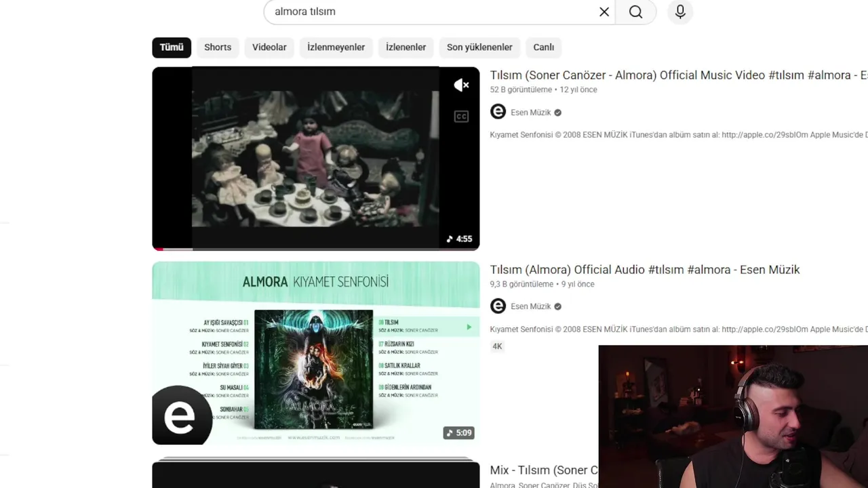The height and width of the screenshot is (488, 868).
Task: Open the Mix playlist thumbnail below second result
Action: click(x=315, y=473)
